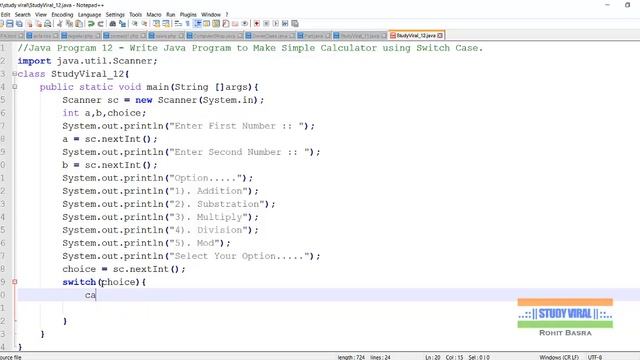This screenshot has height=360, width=640.
Task: Click the Close All documents toolbar icon
Action: coord(38,24)
